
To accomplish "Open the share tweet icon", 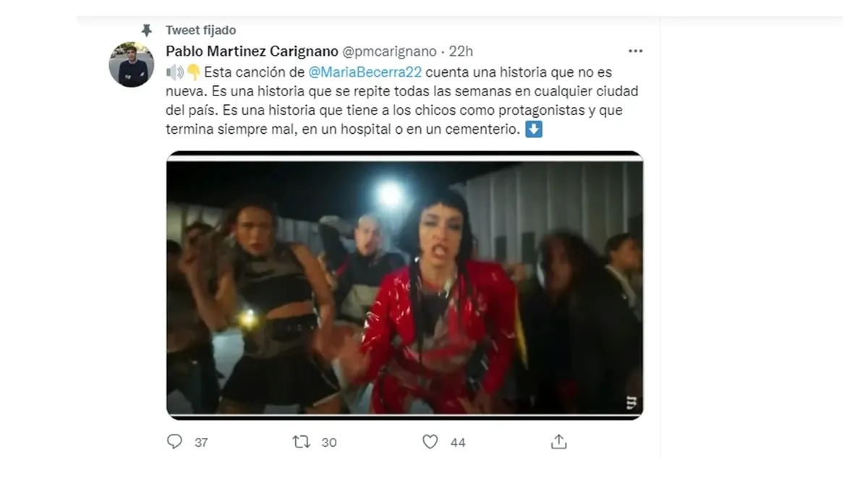I will (x=558, y=442).
